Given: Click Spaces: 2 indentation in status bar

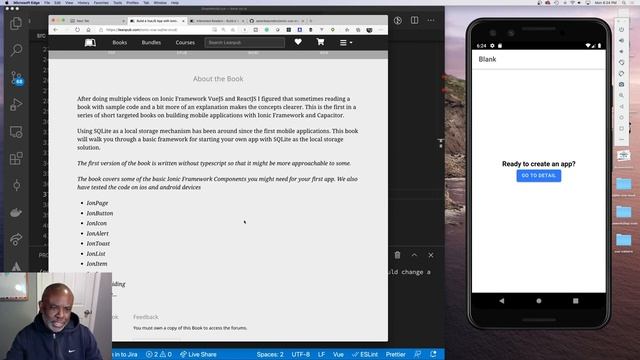Looking at the screenshot, I should tap(270, 354).
